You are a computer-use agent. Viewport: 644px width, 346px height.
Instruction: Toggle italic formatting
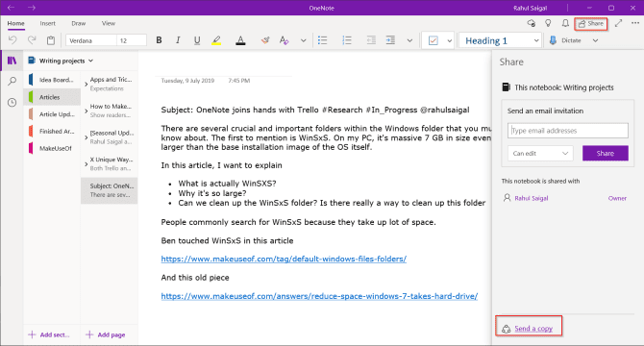(178, 40)
